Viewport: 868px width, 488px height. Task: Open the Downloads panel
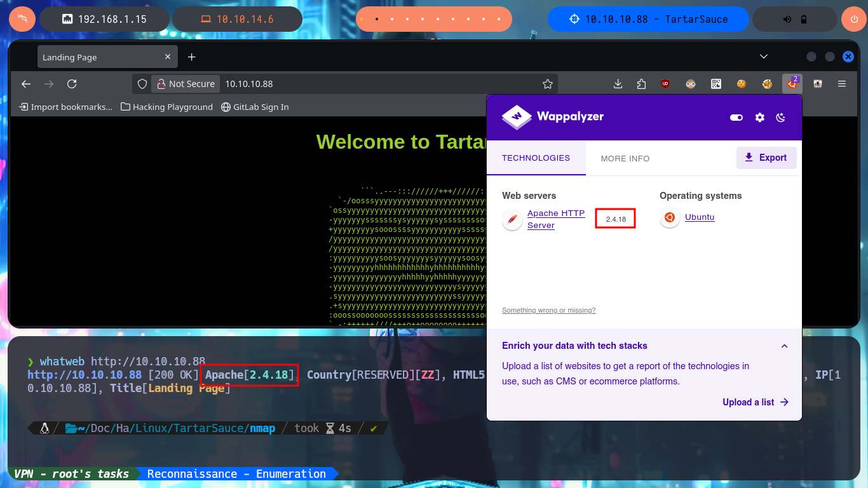618,84
